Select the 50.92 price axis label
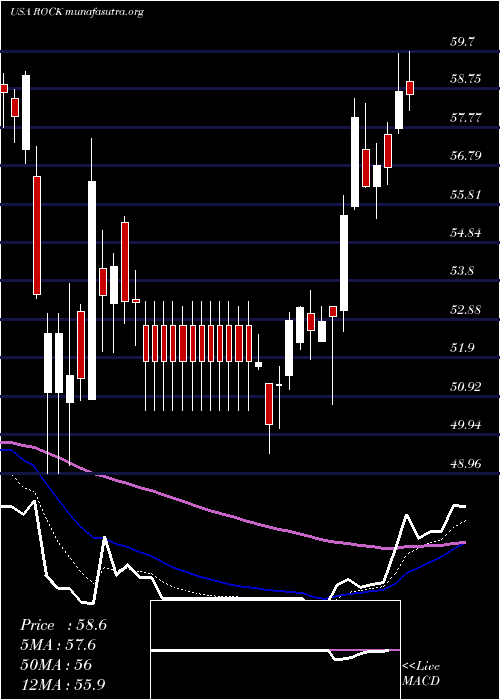Image resolution: width=500 pixels, height=700 pixels. (466, 386)
